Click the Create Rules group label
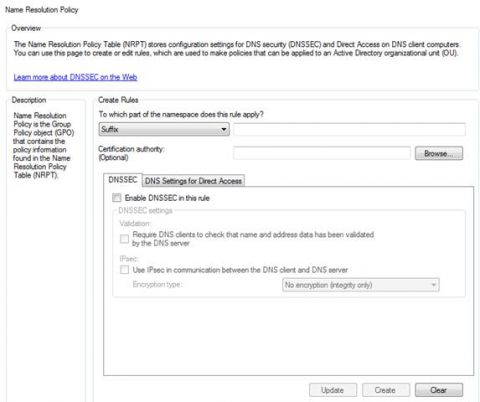 point(118,100)
